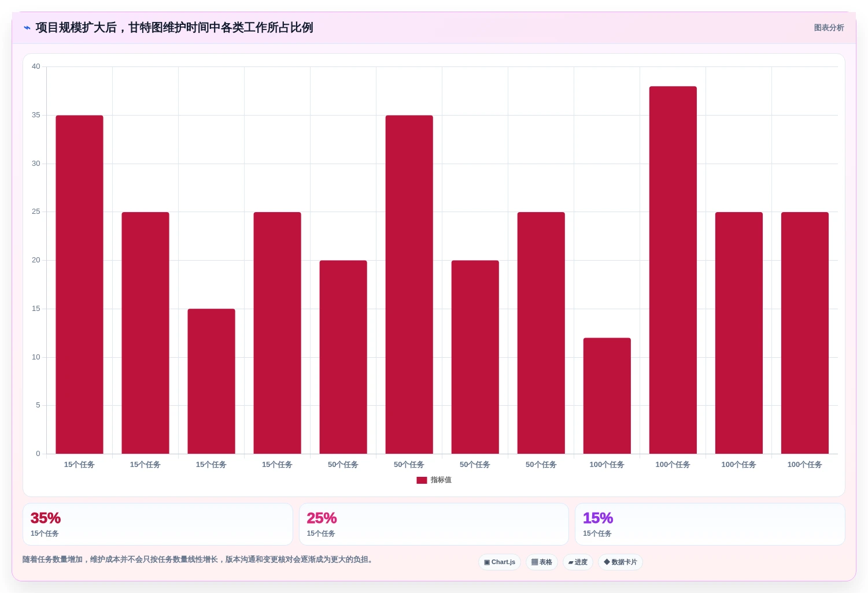Click the caption starting 随着任务数量增加
The width and height of the screenshot is (868, 593).
[199, 559]
